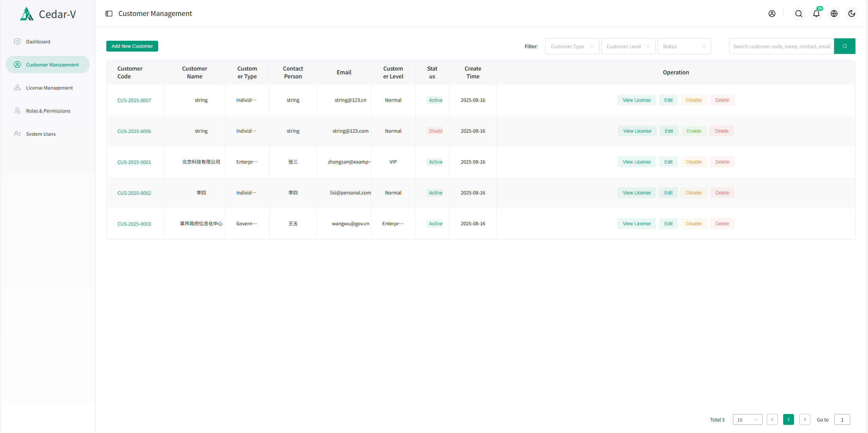Open the Status filter dropdown
Image resolution: width=868 pixels, height=433 pixels.
click(684, 46)
